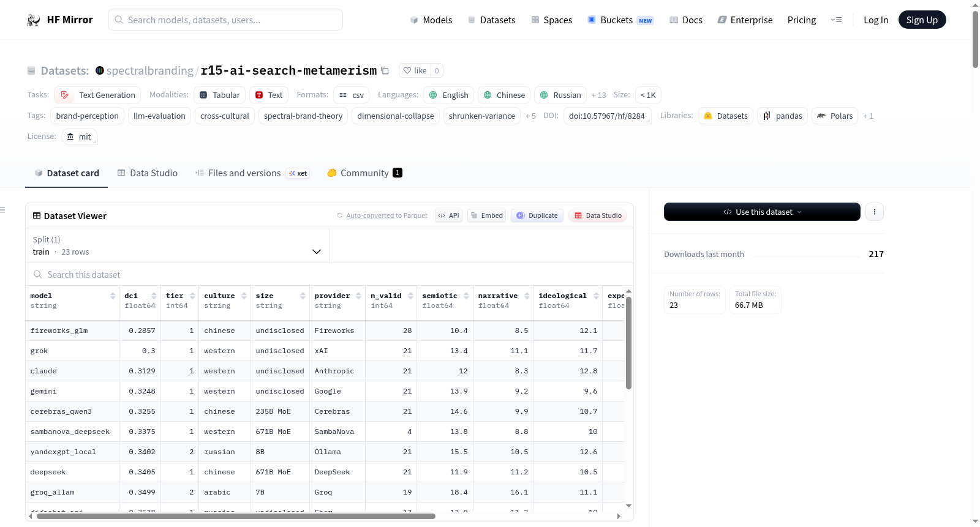The image size is (980, 527).
Task: Sort the semiotic column
Action: (466, 296)
